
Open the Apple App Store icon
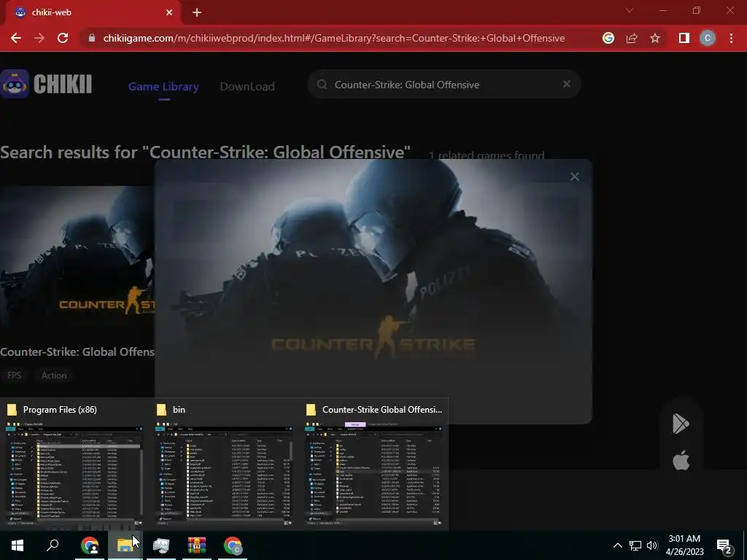pos(681,461)
